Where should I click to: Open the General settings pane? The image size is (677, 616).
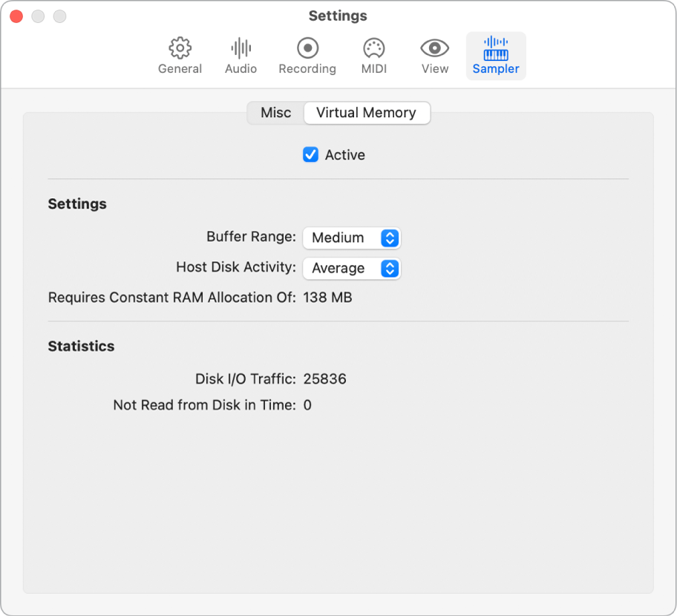[180, 55]
